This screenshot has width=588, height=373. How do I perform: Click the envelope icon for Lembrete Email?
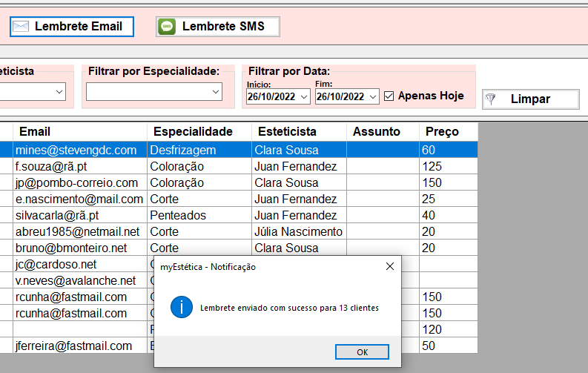click(x=22, y=27)
